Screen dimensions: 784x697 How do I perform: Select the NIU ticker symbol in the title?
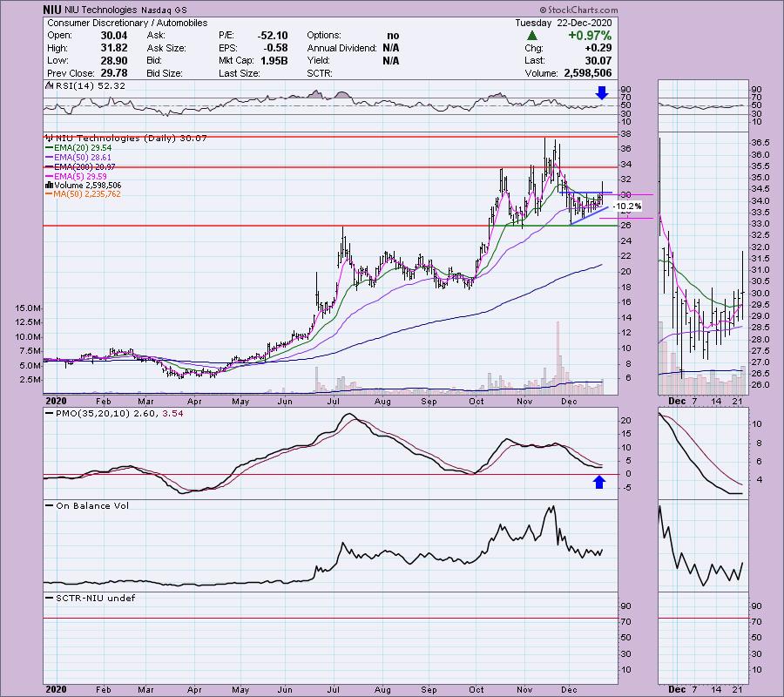coord(52,10)
